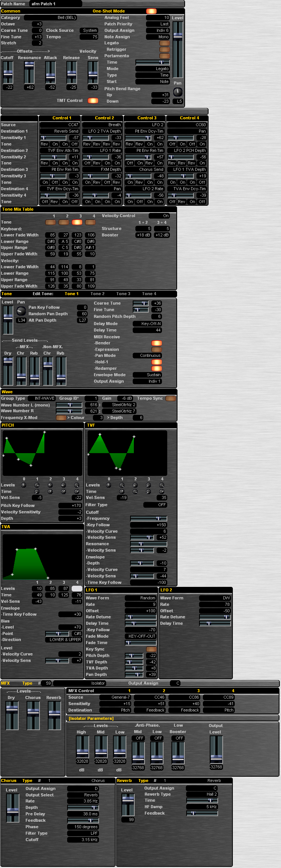Click the Tone Pan knob beside Pan Key Follow
Image resolution: width=281 pixels, height=868 pixels.
click(x=21, y=311)
